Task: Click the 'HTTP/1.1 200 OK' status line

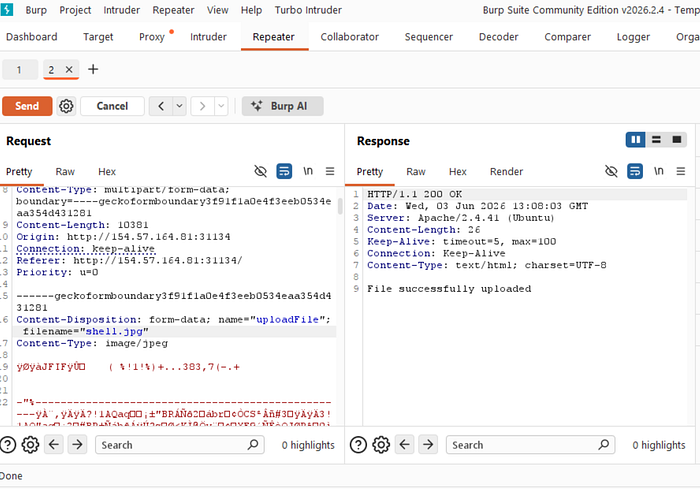Action: [414, 194]
